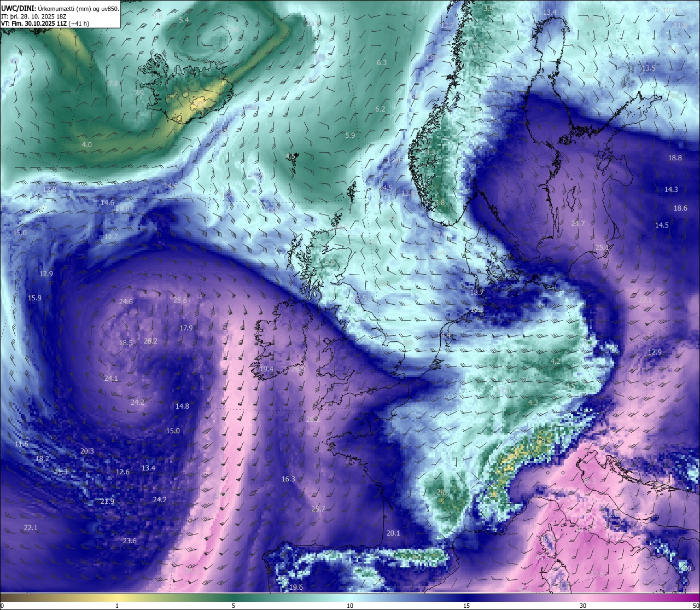Click the initial time line 'IT: þri. 28. 10. 2025 18Z'
Image resolution: width=700 pixels, height=610 pixels.
pyautogui.click(x=34, y=16)
